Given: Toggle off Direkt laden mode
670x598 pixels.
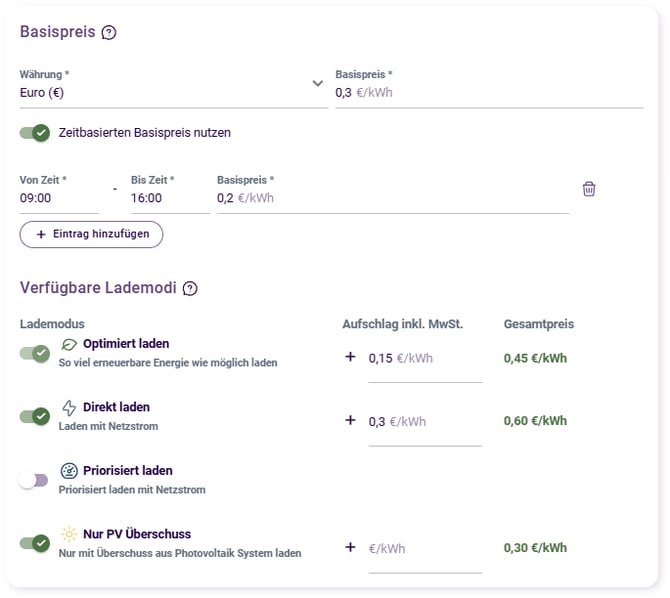Looking at the screenshot, I should (x=35, y=416).
